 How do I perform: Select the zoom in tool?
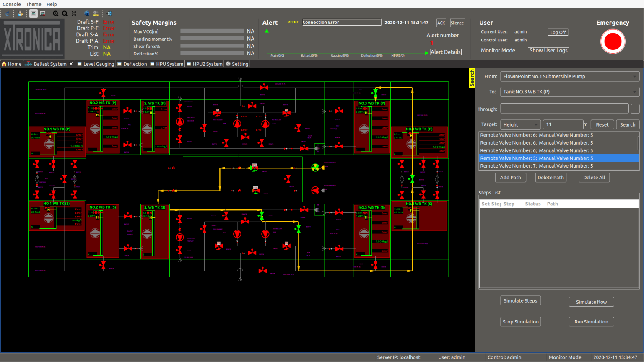55,13
